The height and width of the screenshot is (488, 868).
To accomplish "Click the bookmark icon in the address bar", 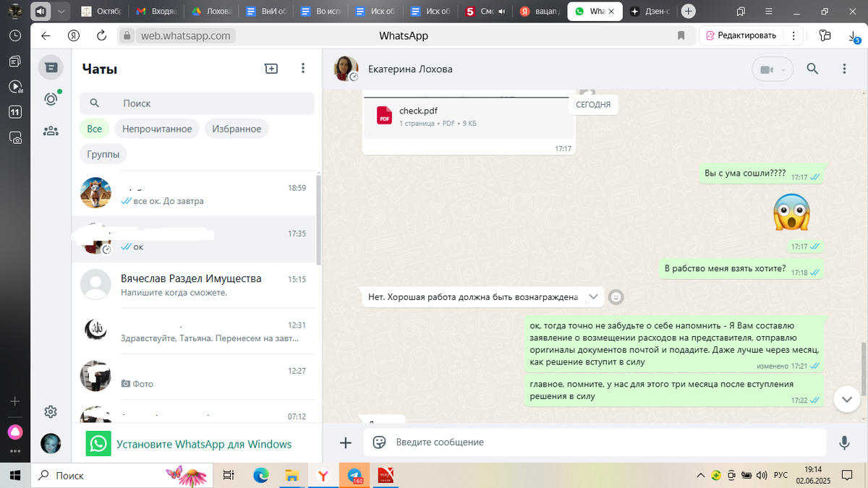I will (x=681, y=35).
